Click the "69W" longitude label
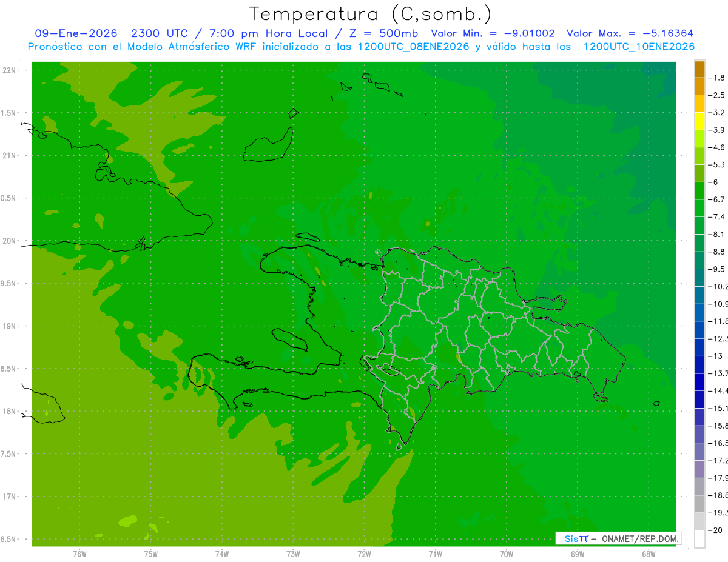 point(578,554)
